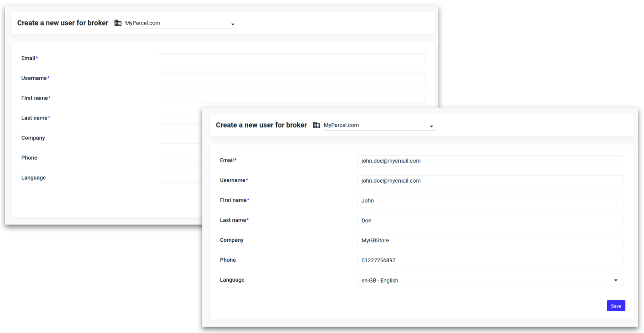Click the empty Username field in the blank form
Image resolution: width=644 pixels, height=333 pixels.
click(x=292, y=79)
